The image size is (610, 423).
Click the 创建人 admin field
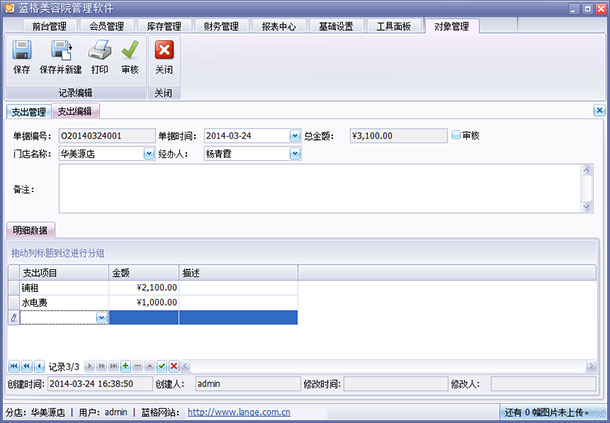(248, 384)
